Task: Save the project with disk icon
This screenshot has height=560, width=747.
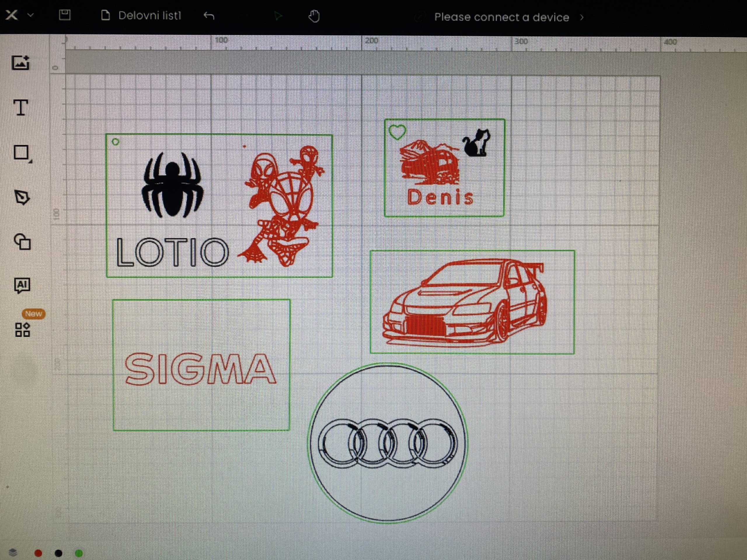Action: click(64, 15)
